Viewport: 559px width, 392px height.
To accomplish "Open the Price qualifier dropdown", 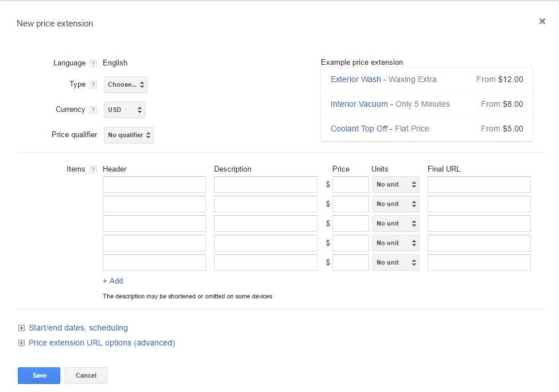I will [129, 135].
